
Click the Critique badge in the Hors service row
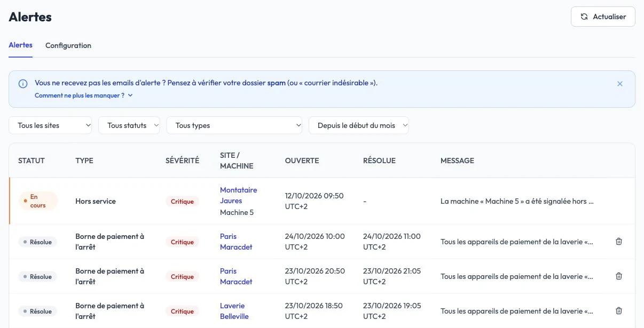pyautogui.click(x=182, y=202)
